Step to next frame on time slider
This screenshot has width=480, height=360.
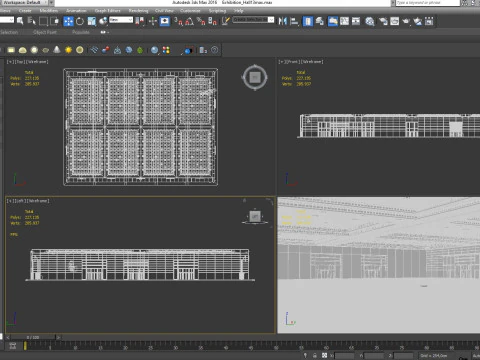pyautogui.click(x=58, y=337)
